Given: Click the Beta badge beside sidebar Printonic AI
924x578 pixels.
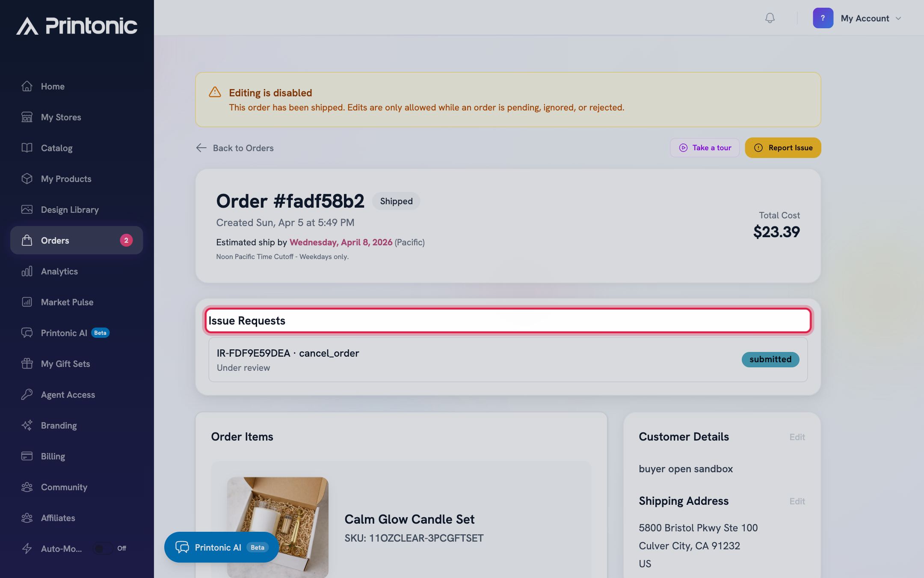Looking at the screenshot, I should click(x=100, y=333).
